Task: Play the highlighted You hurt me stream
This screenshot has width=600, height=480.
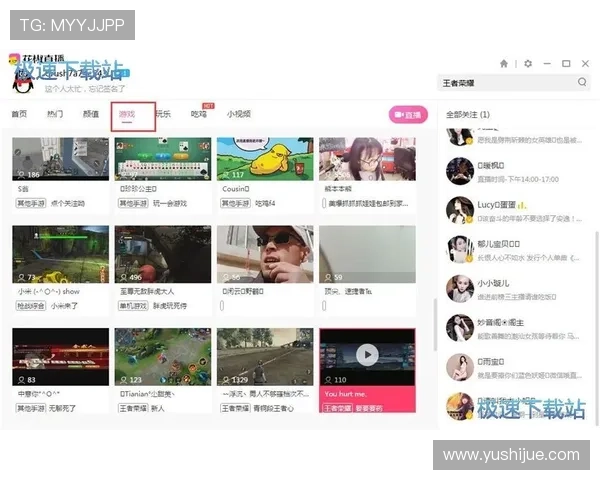Action: click(367, 355)
